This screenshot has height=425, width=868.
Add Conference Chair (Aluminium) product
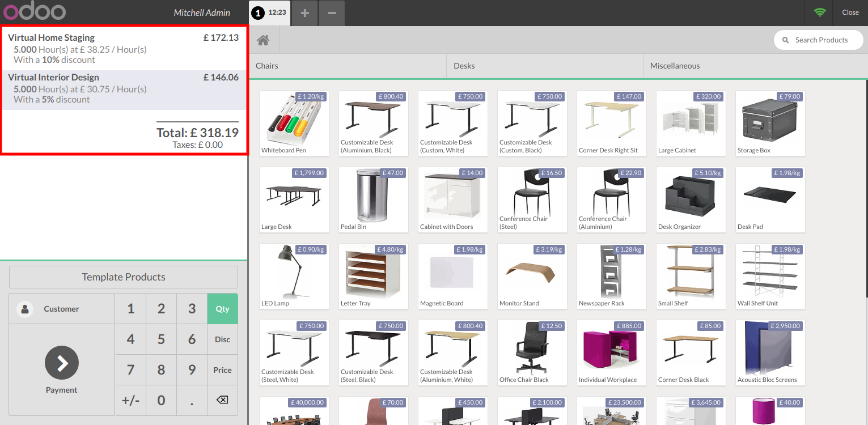[x=612, y=199]
